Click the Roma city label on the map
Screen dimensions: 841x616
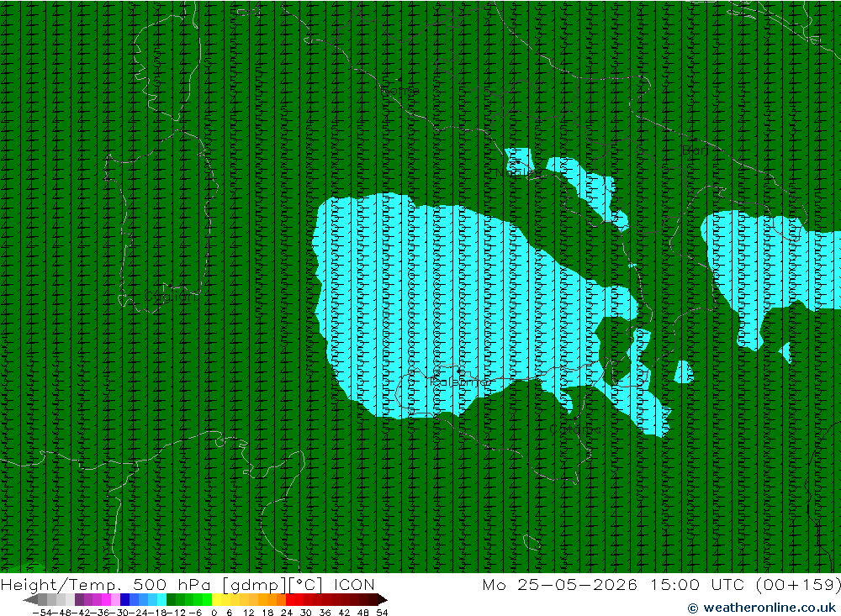[399, 91]
